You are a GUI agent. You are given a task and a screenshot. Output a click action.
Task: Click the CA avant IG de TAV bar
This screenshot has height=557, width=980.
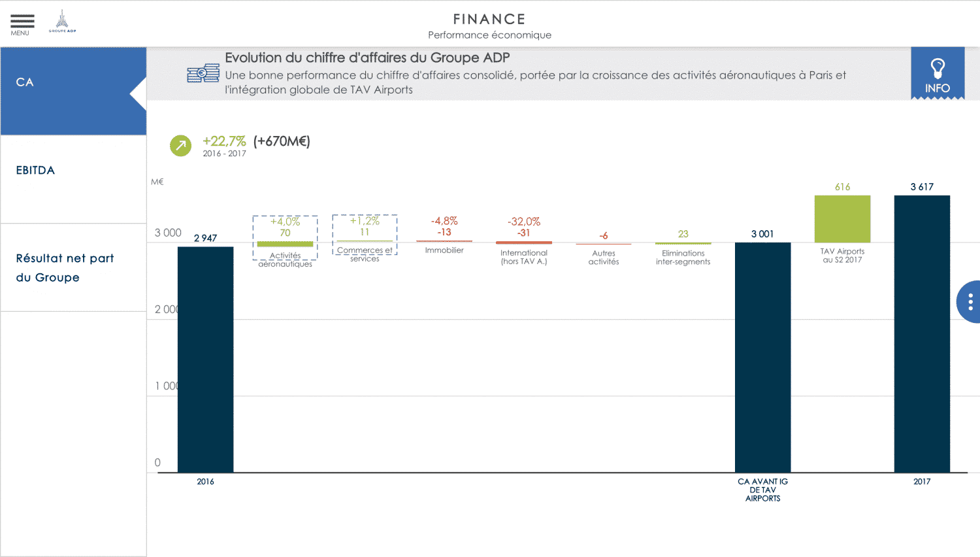762,357
